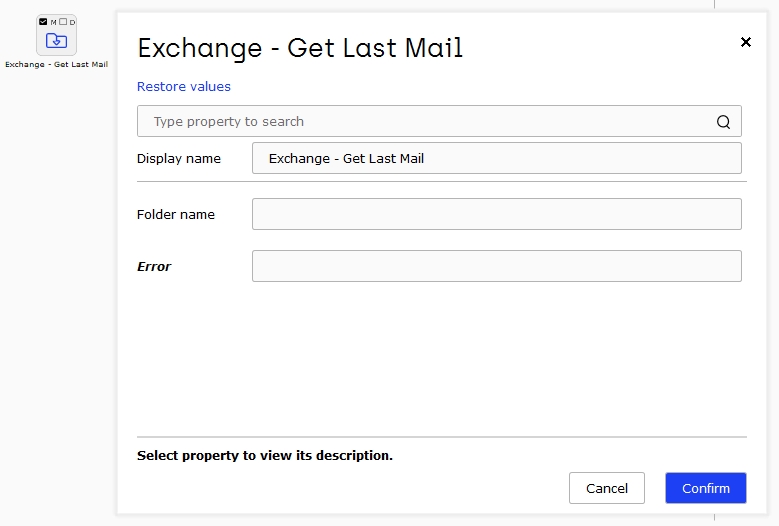Select the Display name property label
Viewport: 779px width, 526px height.
click(179, 158)
